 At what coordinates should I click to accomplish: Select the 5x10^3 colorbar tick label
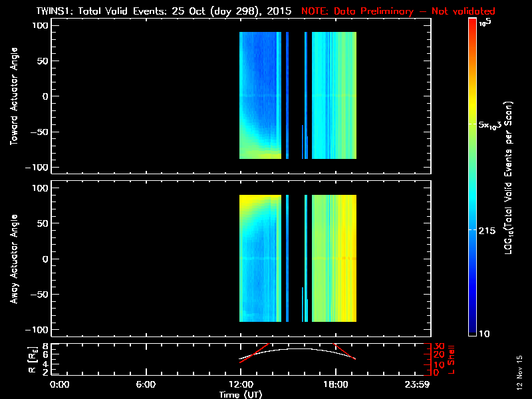(x=493, y=125)
